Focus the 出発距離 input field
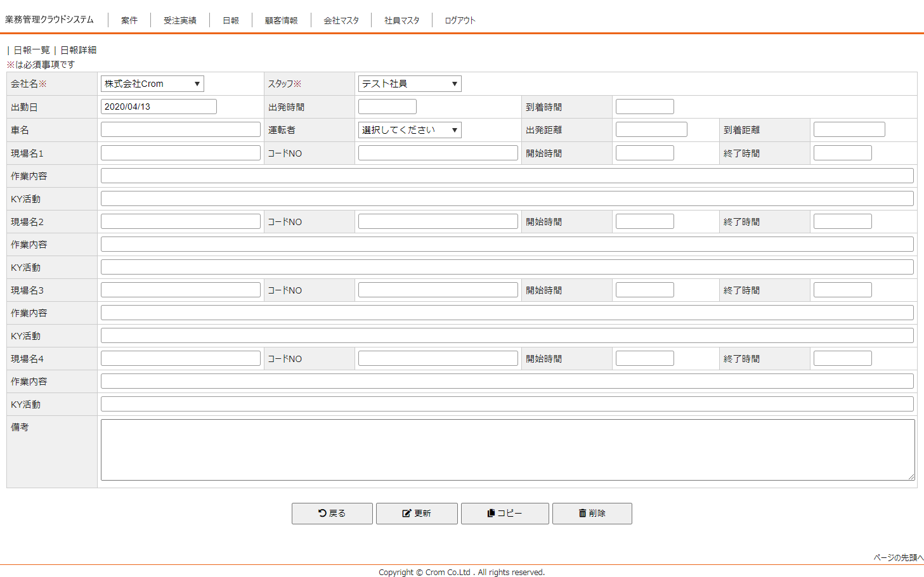Screen dimensions: 924x577 click(651, 129)
